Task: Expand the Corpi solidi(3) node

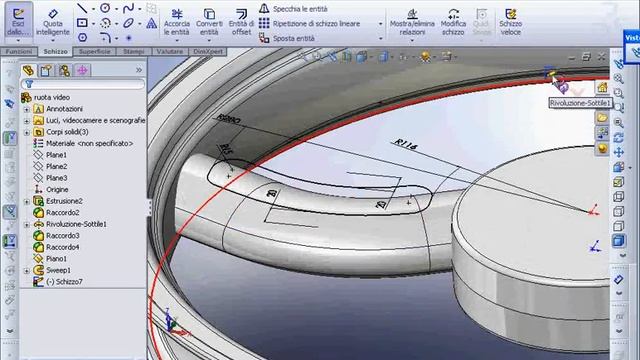Action: [27, 132]
